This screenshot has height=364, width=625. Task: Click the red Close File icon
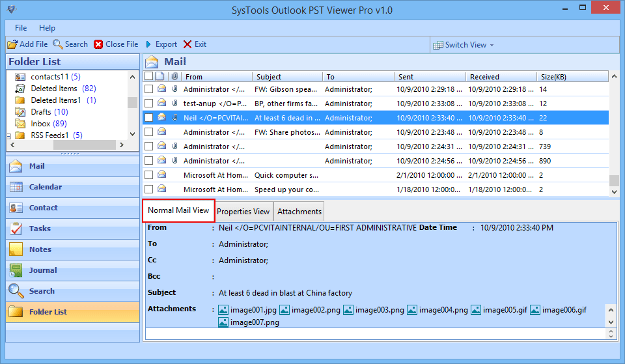(x=98, y=44)
